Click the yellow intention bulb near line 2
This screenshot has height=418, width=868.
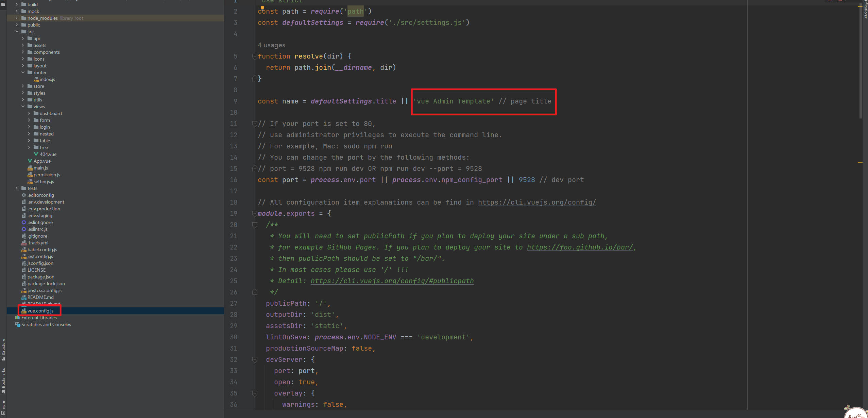coord(262,7)
